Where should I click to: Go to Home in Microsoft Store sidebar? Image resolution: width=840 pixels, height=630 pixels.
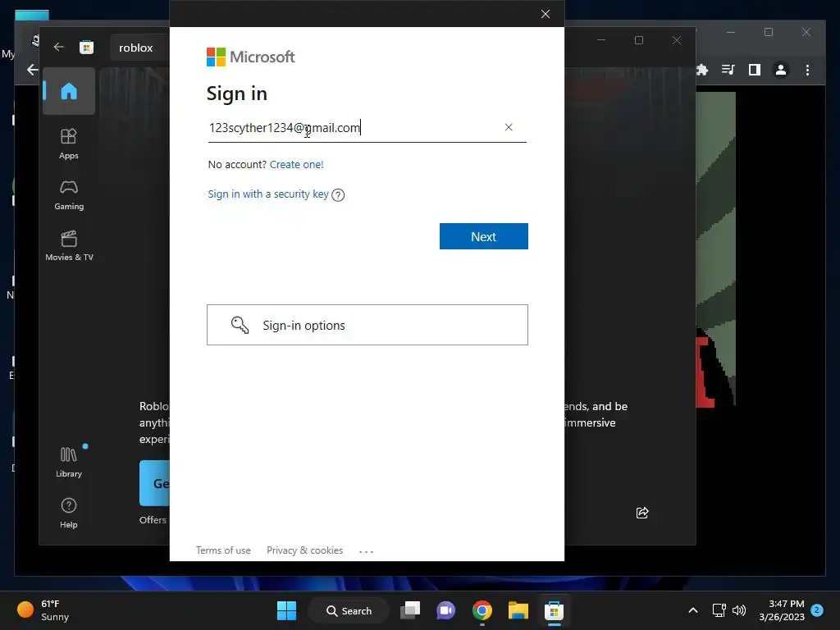[x=69, y=91]
